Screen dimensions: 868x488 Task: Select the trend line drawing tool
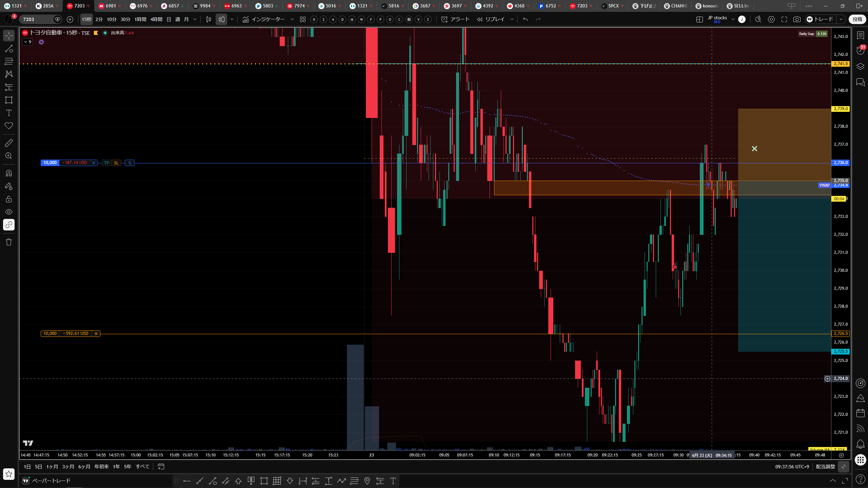(x=9, y=48)
